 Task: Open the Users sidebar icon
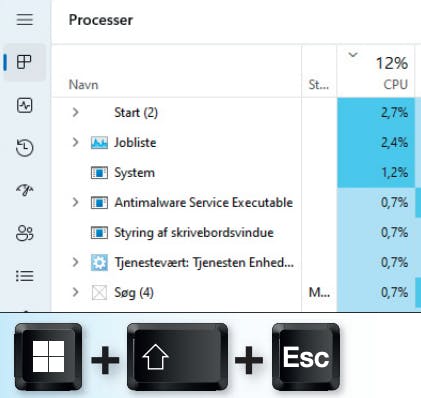point(25,233)
